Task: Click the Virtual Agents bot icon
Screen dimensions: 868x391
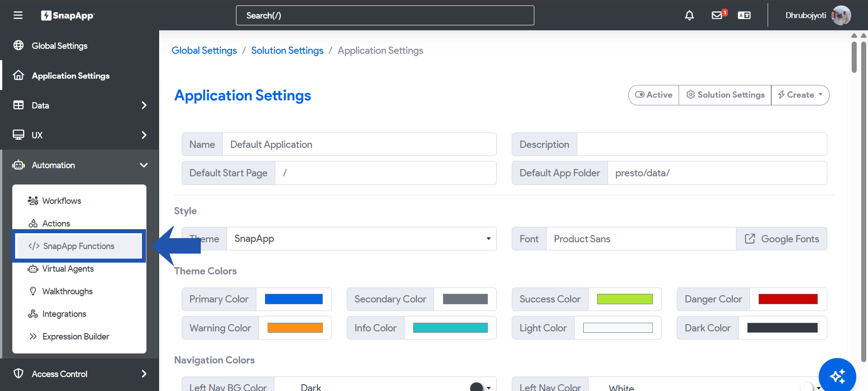Action: [x=33, y=269]
